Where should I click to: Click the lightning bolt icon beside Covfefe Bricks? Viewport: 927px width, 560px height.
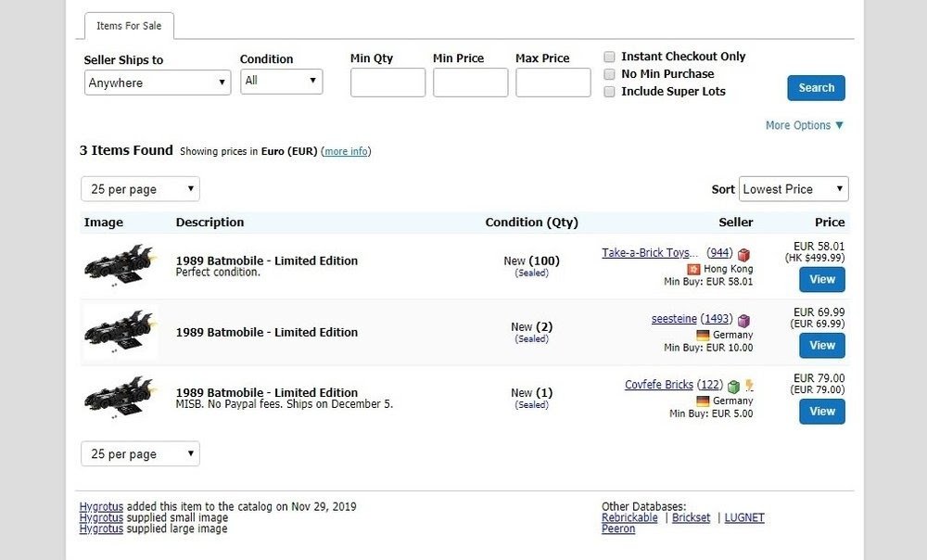[749, 386]
